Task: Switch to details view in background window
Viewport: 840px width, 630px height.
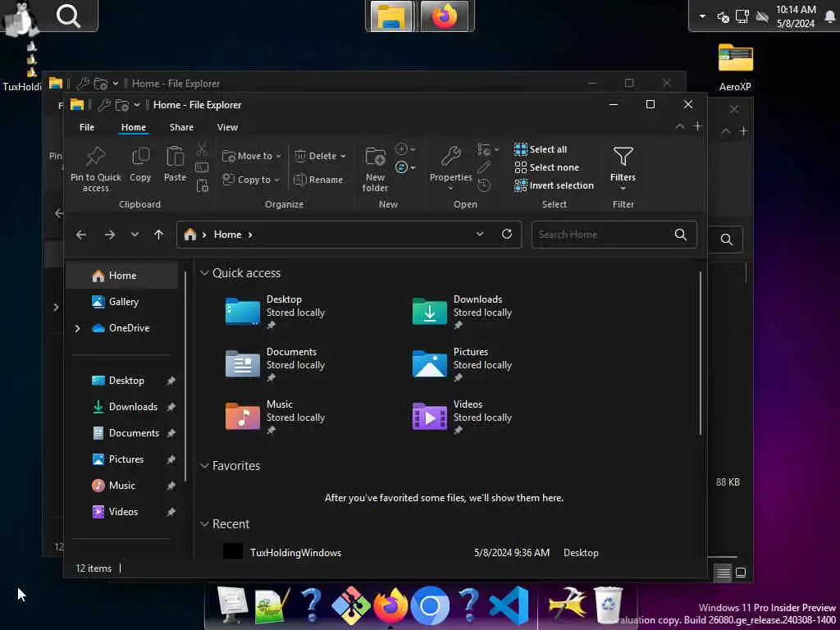Action: coord(724,573)
